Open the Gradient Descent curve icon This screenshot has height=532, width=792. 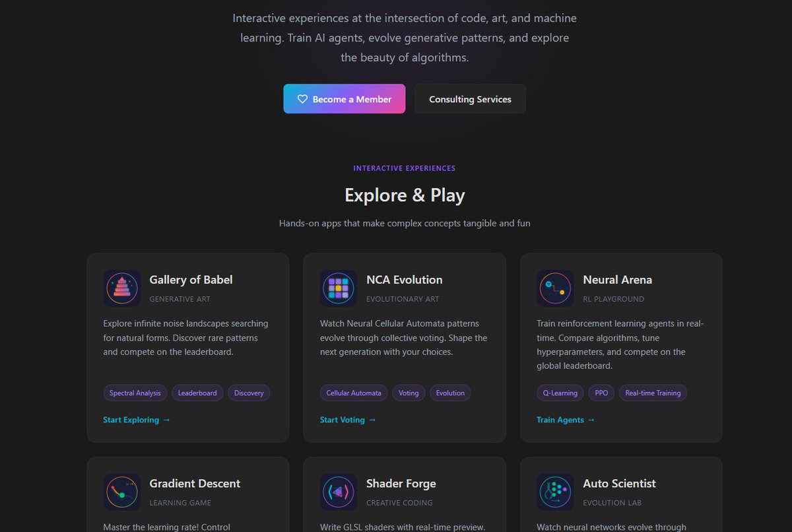122,492
